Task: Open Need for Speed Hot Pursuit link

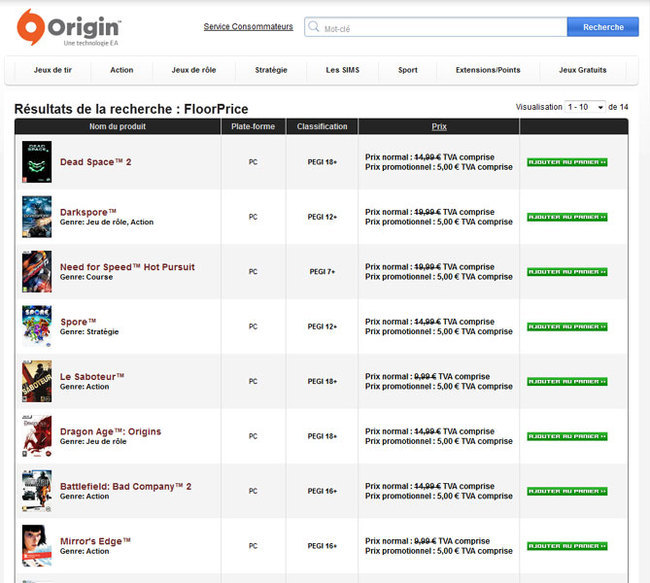Action: (127, 267)
